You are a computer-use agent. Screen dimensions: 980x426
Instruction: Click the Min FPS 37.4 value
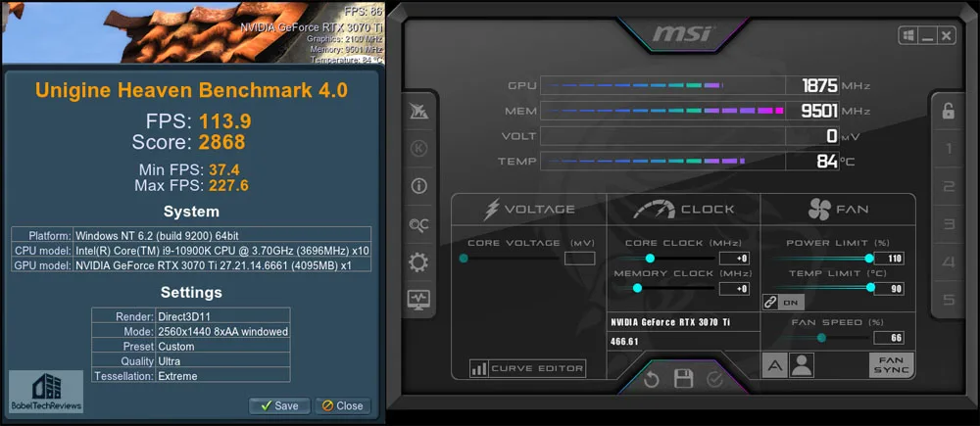(x=223, y=169)
